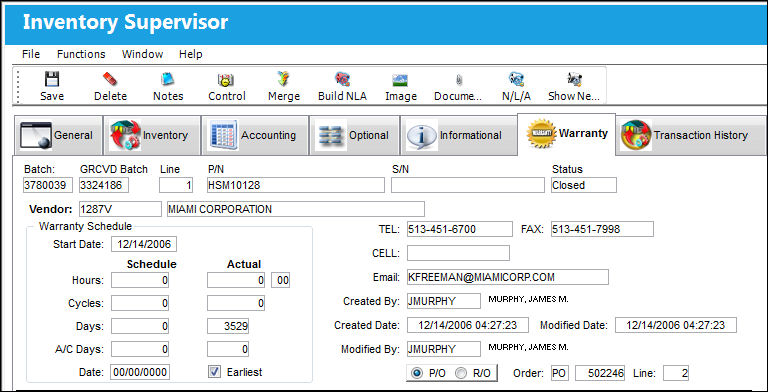Click the Documents paperclip icon
The height and width of the screenshot is (392, 768).
tap(458, 80)
